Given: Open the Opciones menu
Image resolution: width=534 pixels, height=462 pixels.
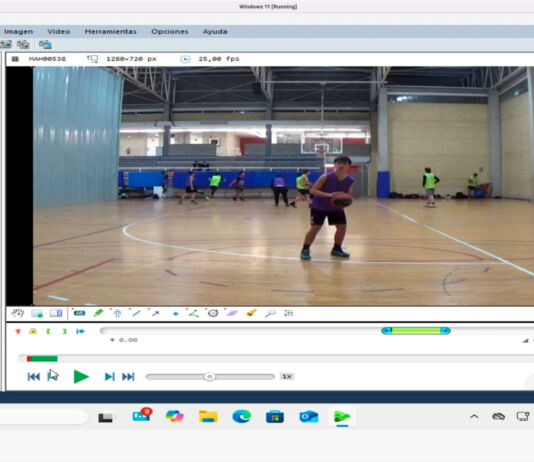Looking at the screenshot, I should 170,31.
